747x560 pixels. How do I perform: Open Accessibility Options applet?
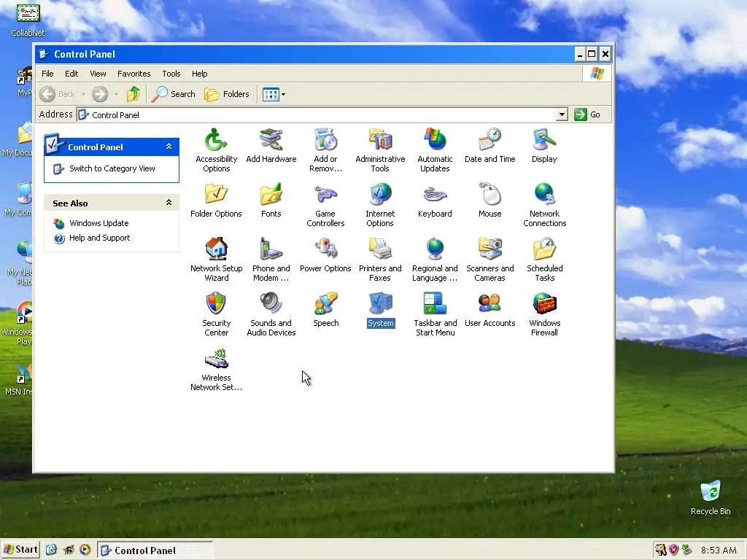point(216,149)
